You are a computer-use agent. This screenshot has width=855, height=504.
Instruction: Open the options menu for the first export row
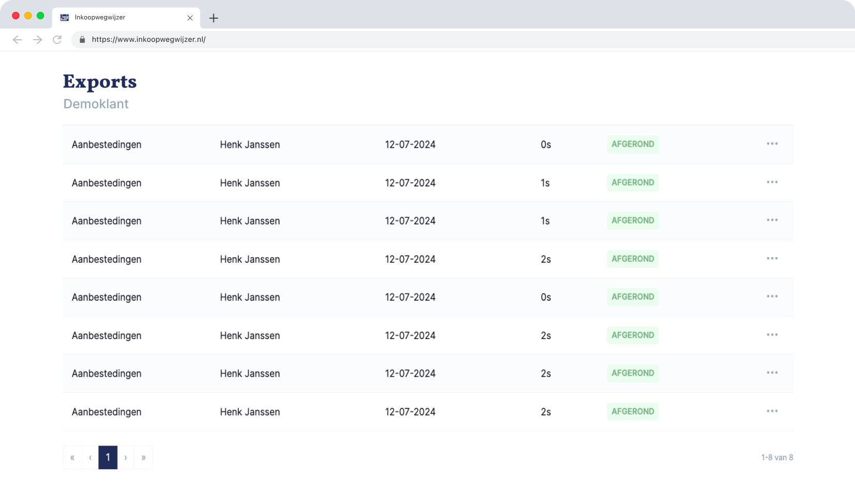772,144
